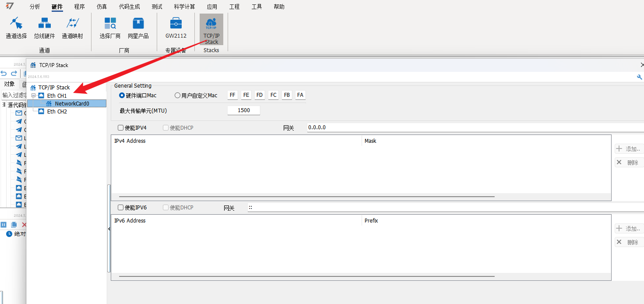
Task: Select the 硬件端口Mac radio button
Action: coord(122,95)
